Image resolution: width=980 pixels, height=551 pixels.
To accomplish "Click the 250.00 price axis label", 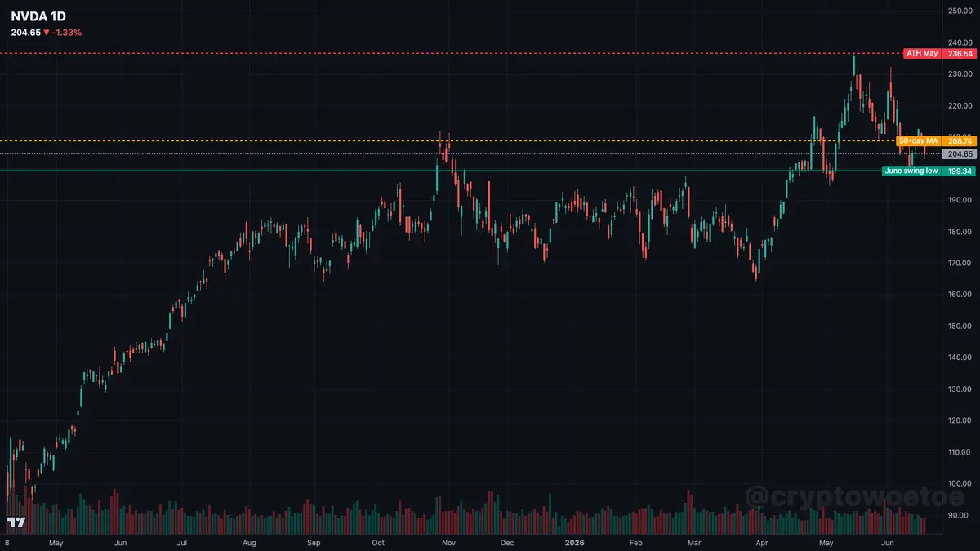I will pos(959,11).
